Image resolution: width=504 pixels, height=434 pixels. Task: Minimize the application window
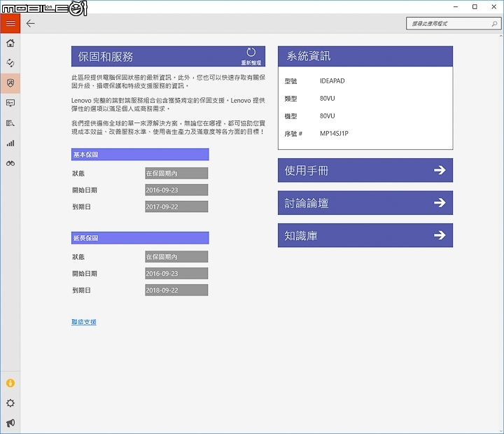pyautogui.click(x=456, y=7)
